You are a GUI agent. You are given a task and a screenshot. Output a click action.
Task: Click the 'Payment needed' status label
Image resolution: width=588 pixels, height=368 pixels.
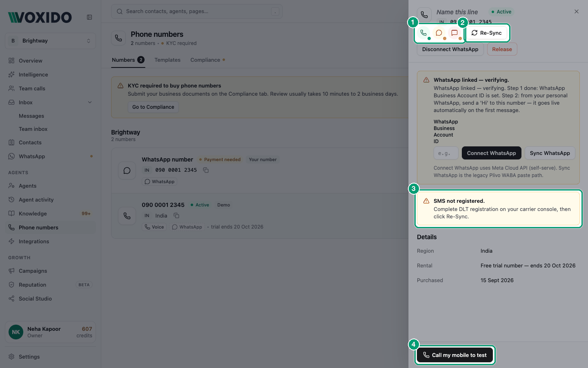tap(220, 159)
